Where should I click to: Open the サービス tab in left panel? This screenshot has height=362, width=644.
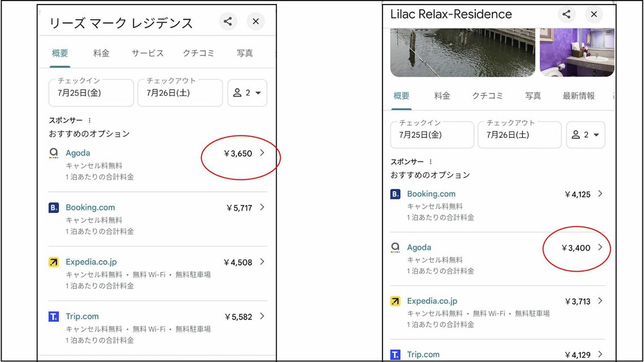147,53
